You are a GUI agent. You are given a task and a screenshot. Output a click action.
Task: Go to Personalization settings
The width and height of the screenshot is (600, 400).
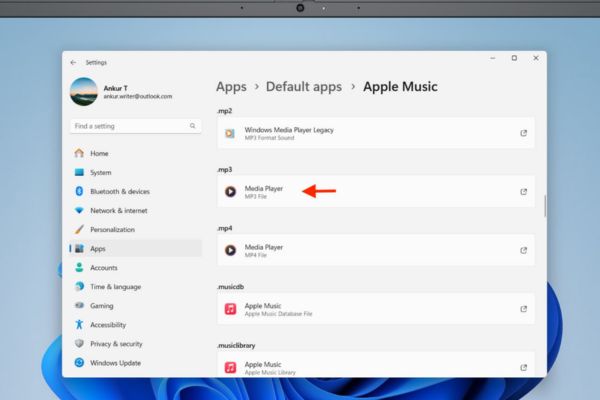coord(111,229)
